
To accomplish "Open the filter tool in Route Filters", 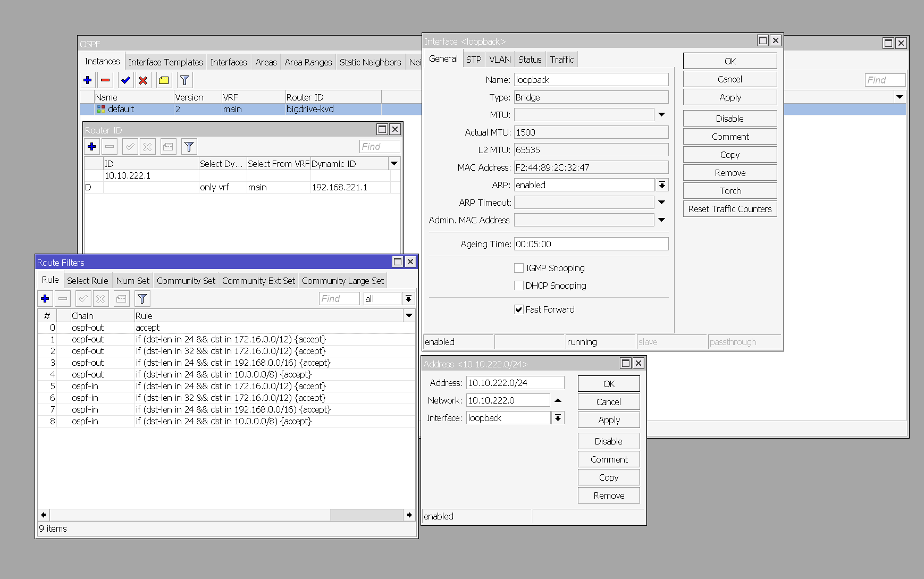I will click(x=141, y=298).
